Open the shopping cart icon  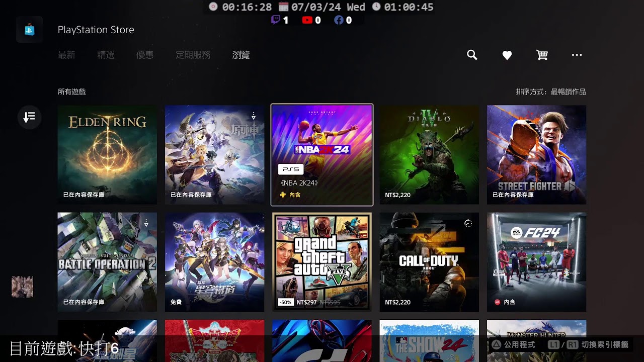pos(542,55)
